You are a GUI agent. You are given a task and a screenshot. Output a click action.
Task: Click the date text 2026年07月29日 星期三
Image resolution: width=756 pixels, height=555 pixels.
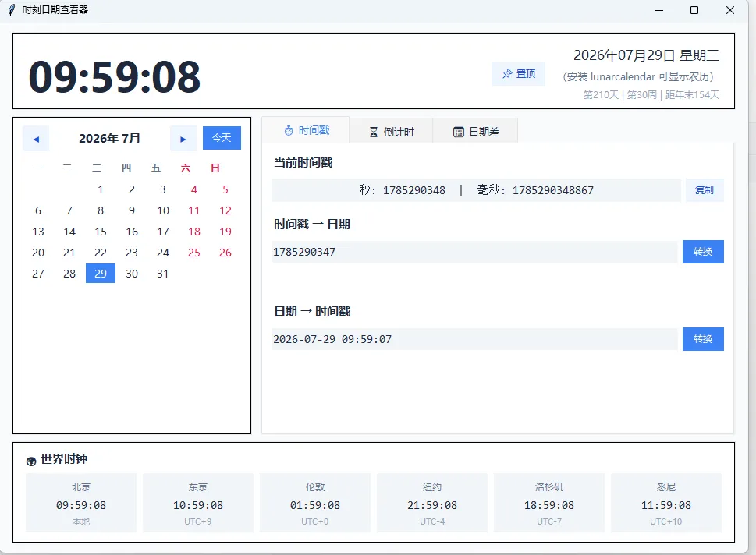[646, 55]
